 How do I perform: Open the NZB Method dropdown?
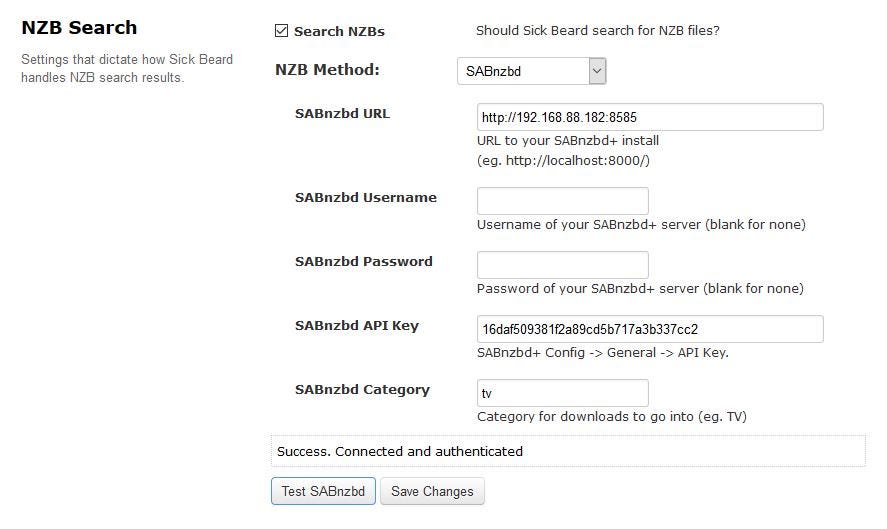522,71
